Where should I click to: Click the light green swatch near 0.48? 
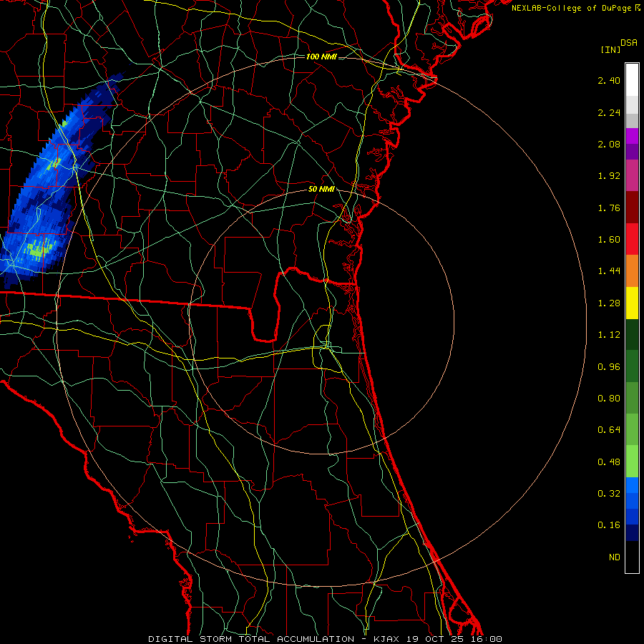click(x=632, y=462)
